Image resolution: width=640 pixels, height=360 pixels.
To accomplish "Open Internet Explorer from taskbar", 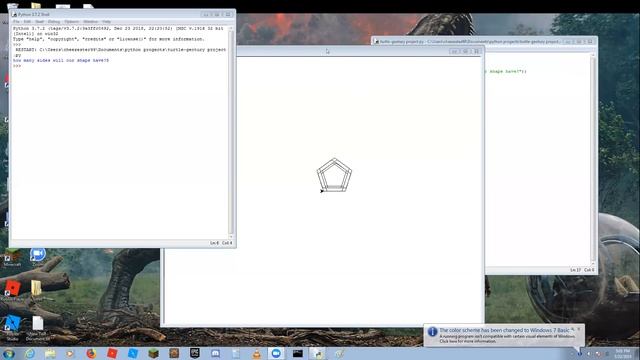I will [29, 353].
